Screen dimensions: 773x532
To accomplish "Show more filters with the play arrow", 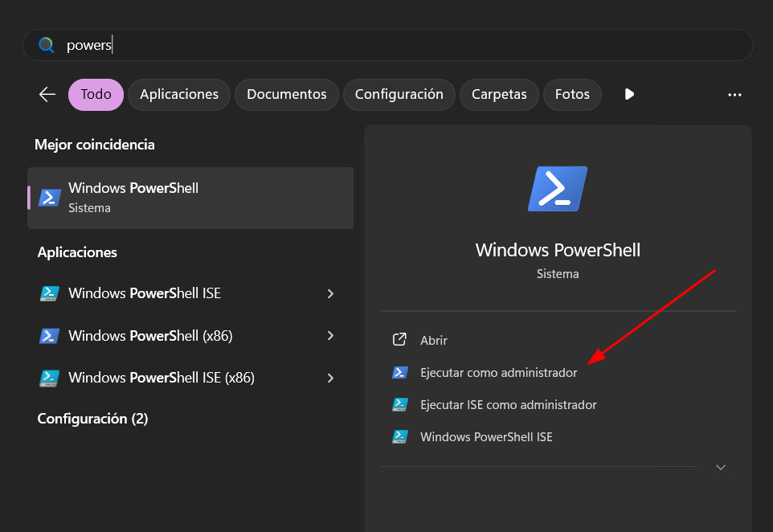I will [x=629, y=95].
